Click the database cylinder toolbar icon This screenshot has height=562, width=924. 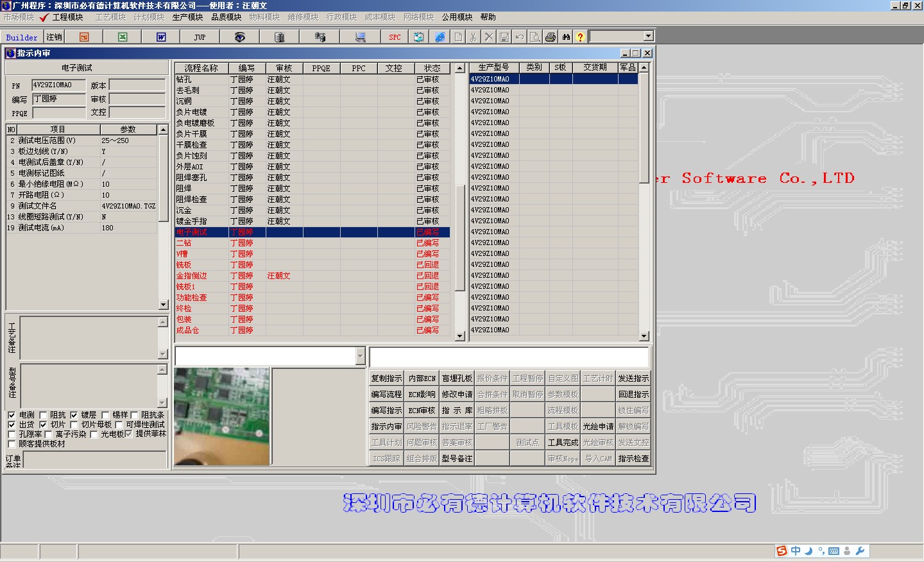point(279,37)
